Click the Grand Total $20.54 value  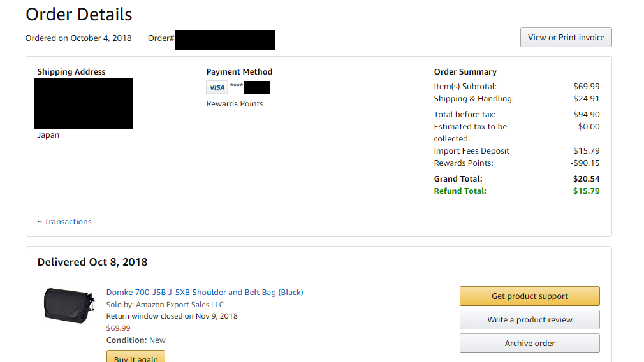tap(586, 179)
